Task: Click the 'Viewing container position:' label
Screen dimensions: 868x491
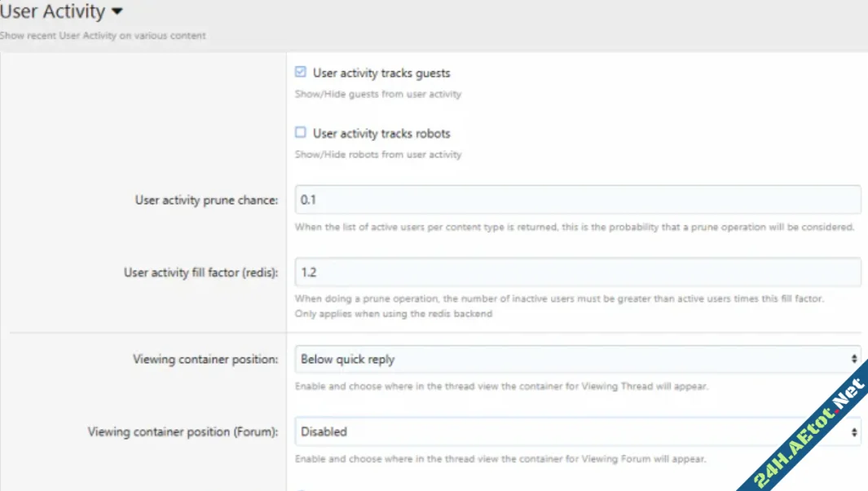Action: [205, 360]
